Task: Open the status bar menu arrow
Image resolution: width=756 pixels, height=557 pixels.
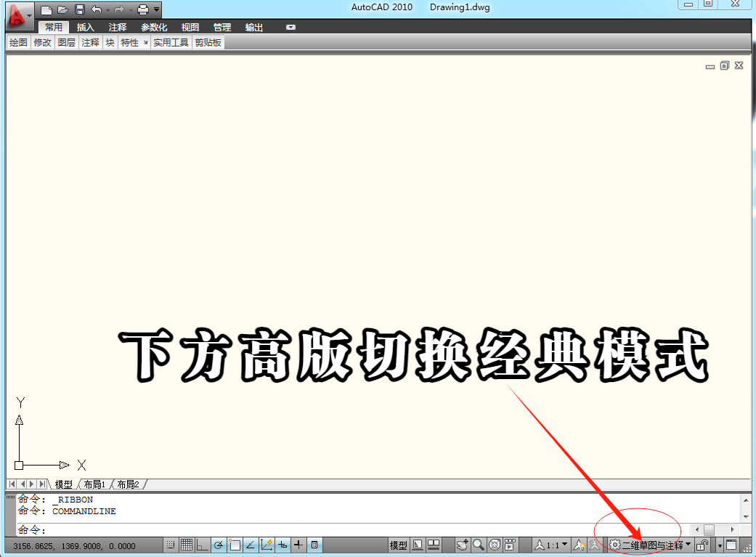Action: [720, 546]
